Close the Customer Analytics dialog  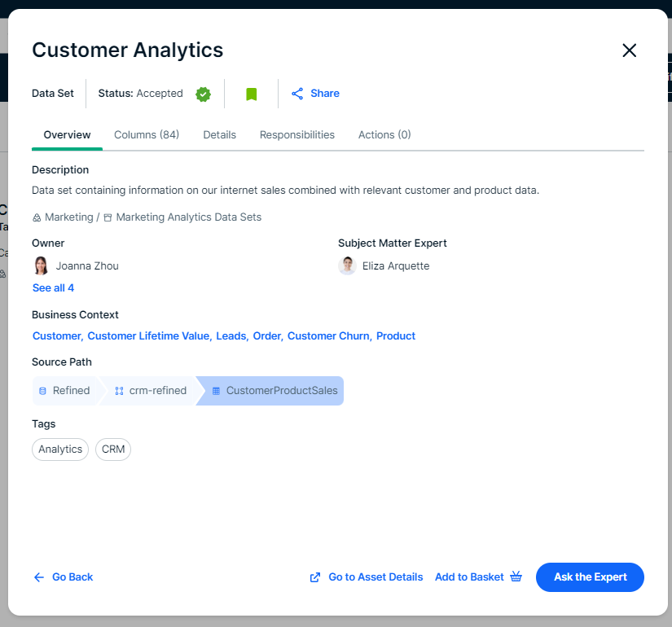pos(629,50)
